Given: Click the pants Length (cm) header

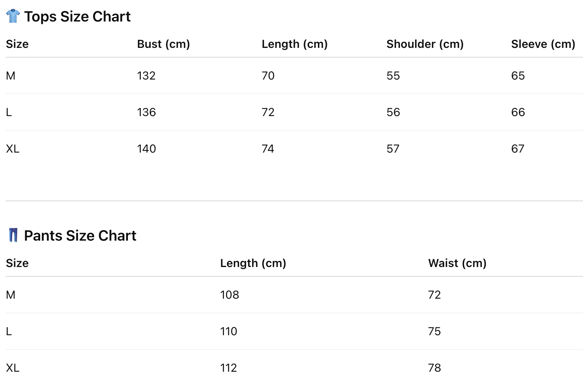Looking at the screenshot, I should 253,263.
